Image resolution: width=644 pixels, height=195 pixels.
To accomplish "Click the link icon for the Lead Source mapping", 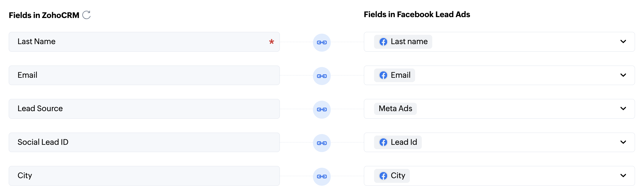I will [x=322, y=109].
